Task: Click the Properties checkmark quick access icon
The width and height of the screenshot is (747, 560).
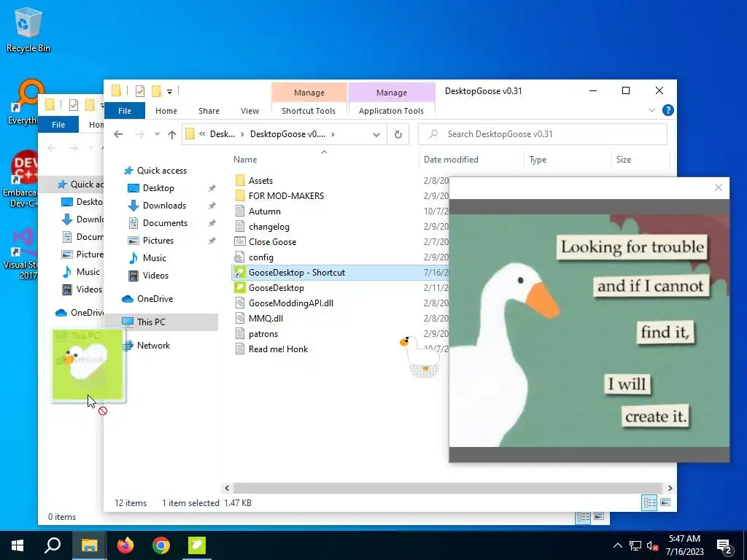Action: click(x=139, y=90)
